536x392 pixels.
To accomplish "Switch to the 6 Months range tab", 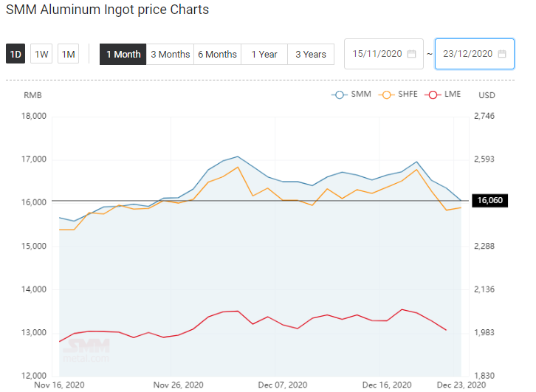I will pyautogui.click(x=217, y=54).
